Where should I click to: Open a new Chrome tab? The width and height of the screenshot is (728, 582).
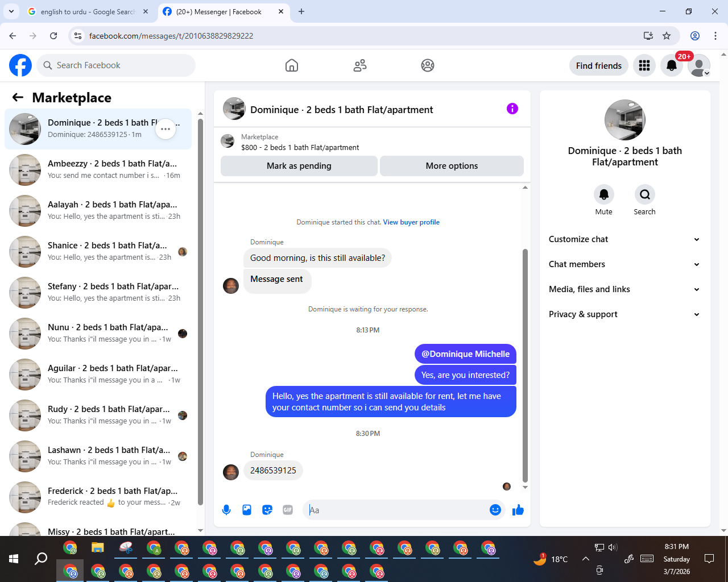click(301, 11)
